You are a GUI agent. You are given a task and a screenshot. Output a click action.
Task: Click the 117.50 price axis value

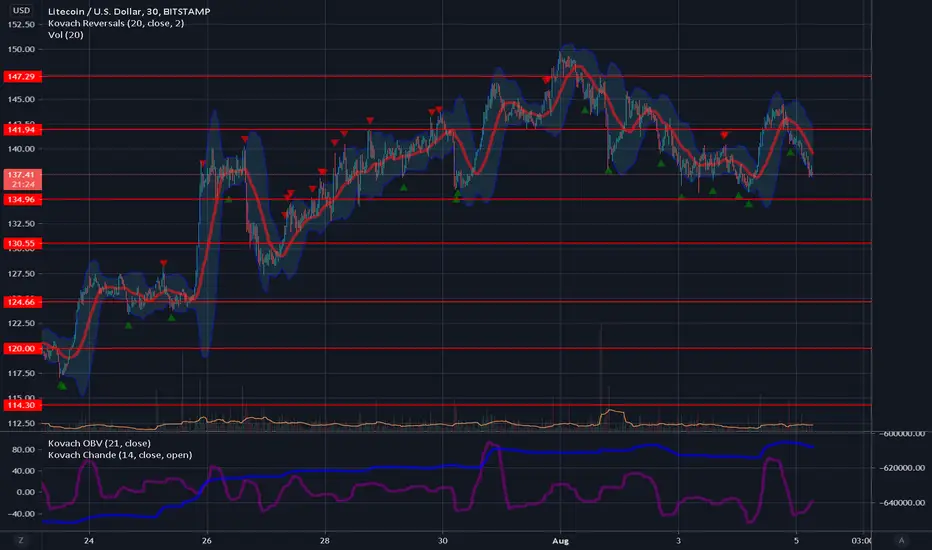(x=21, y=373)
